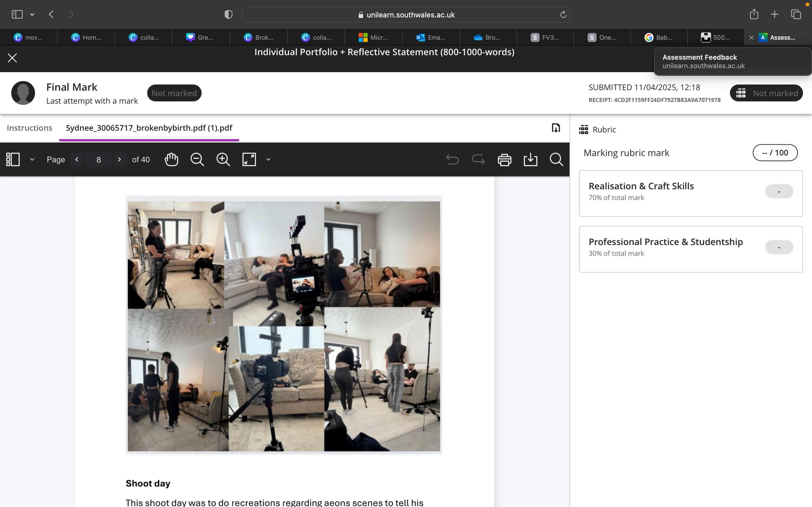Reload the page in Safari address bar
Image resolution: width=812 pixels, height=507 pixels.
[563, 15]
